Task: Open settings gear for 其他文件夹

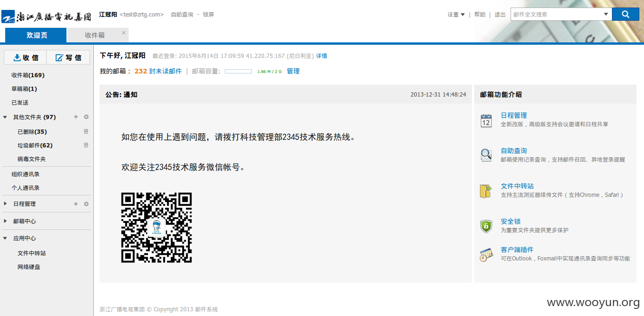Action: 86,117
